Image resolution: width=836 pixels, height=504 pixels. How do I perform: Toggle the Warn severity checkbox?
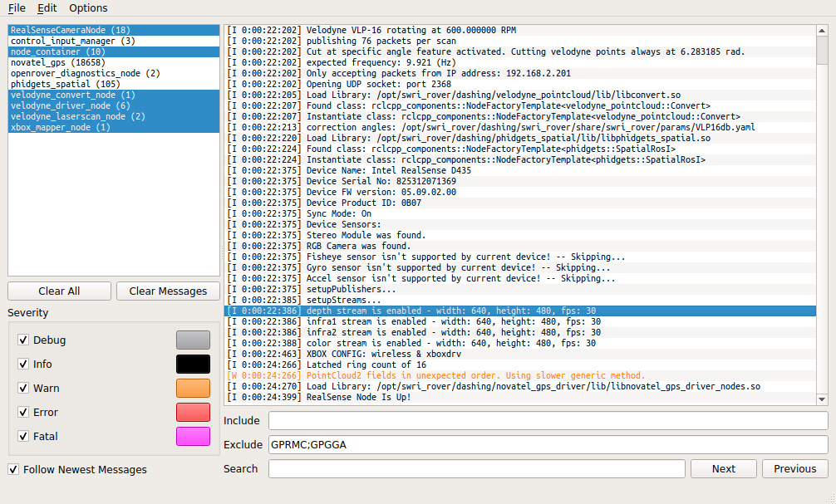pos(23,388)
